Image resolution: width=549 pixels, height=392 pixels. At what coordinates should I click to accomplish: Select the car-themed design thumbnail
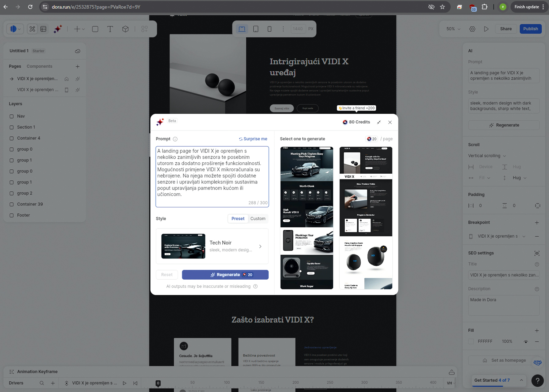coord(306,218)
